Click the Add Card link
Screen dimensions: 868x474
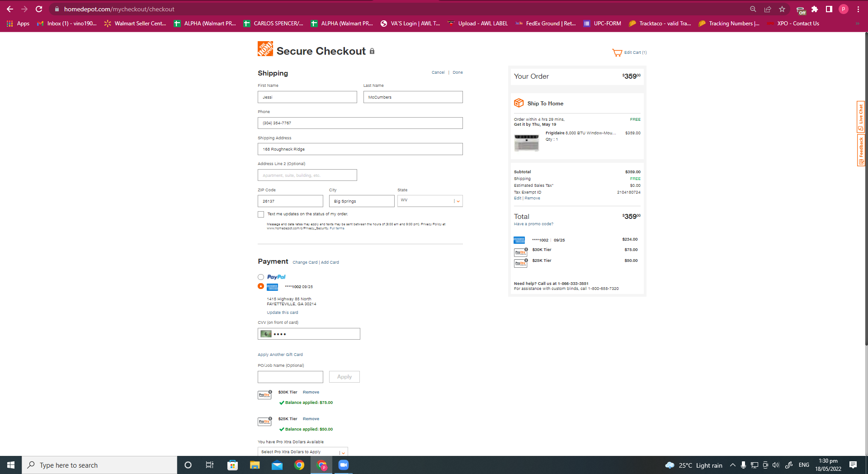330,262
